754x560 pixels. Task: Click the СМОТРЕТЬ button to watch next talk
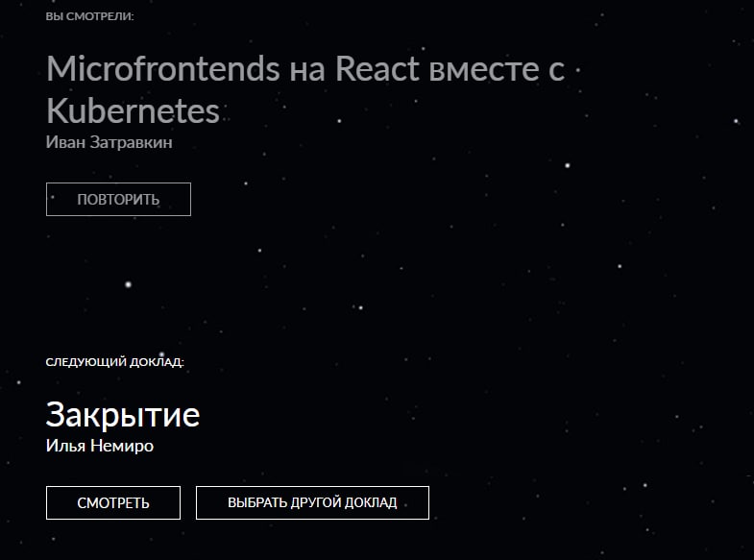click(x=113, y=502)
